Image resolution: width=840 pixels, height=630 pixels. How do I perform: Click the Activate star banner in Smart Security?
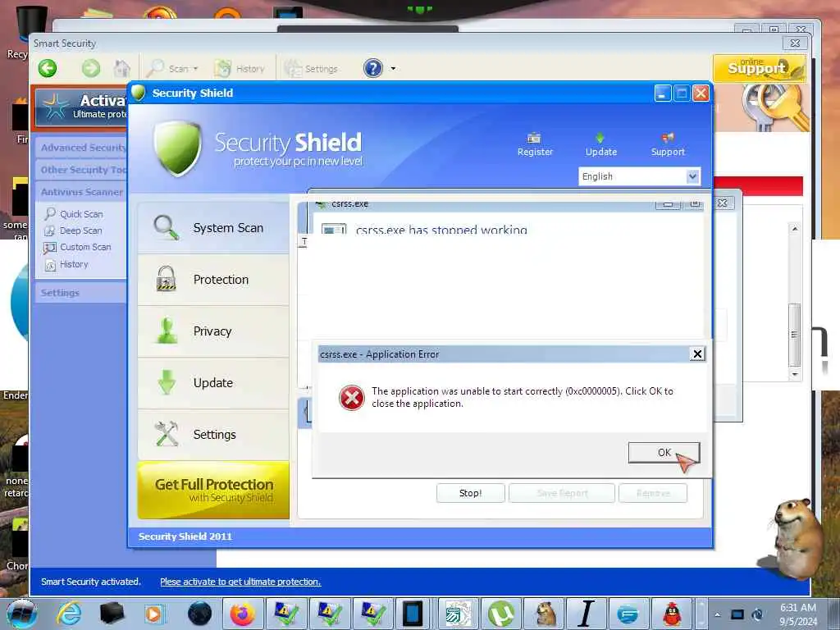81,107
